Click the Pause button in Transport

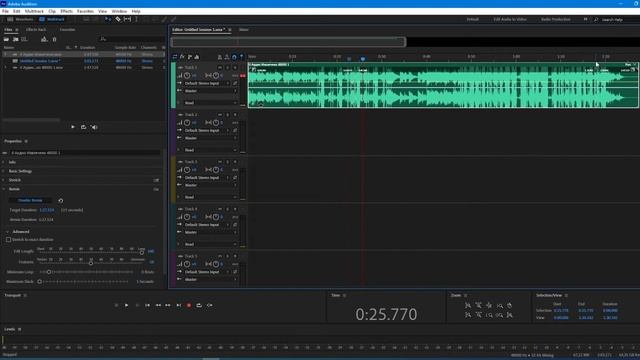pyautogui.click(x=137, y=305)
